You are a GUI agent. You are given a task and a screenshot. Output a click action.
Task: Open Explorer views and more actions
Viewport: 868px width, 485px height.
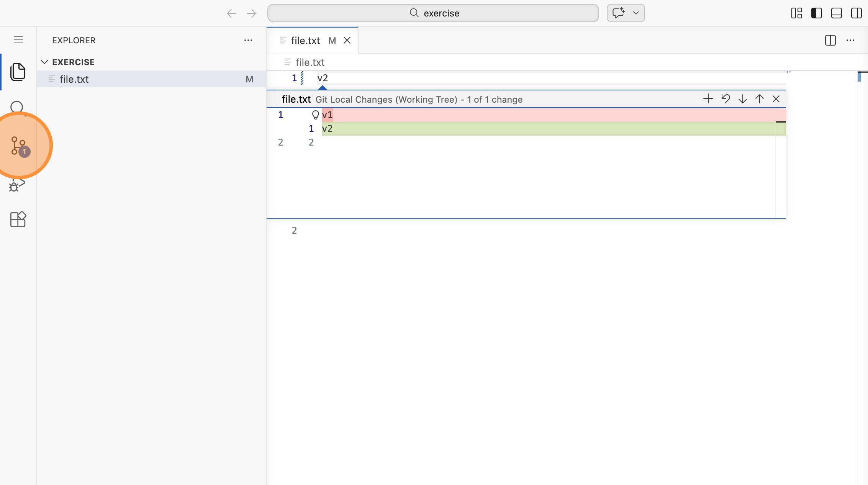(x=248, y=40)
